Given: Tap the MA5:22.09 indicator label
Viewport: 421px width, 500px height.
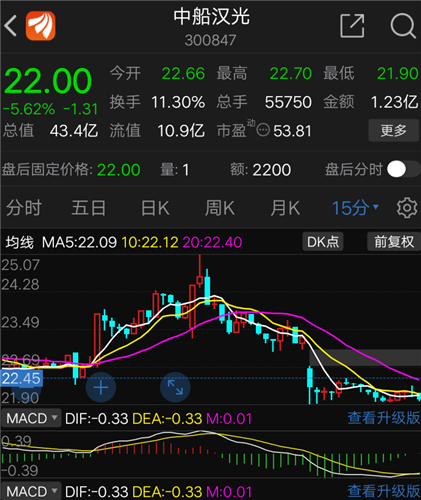Looking at the screenshot, I should [79, 242].
